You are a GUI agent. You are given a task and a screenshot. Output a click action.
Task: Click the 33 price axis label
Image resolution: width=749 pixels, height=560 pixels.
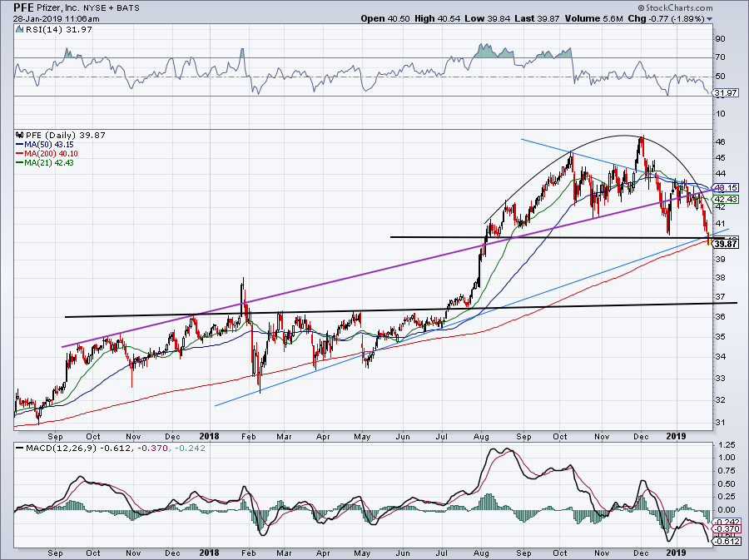click(x=720, y=378)
